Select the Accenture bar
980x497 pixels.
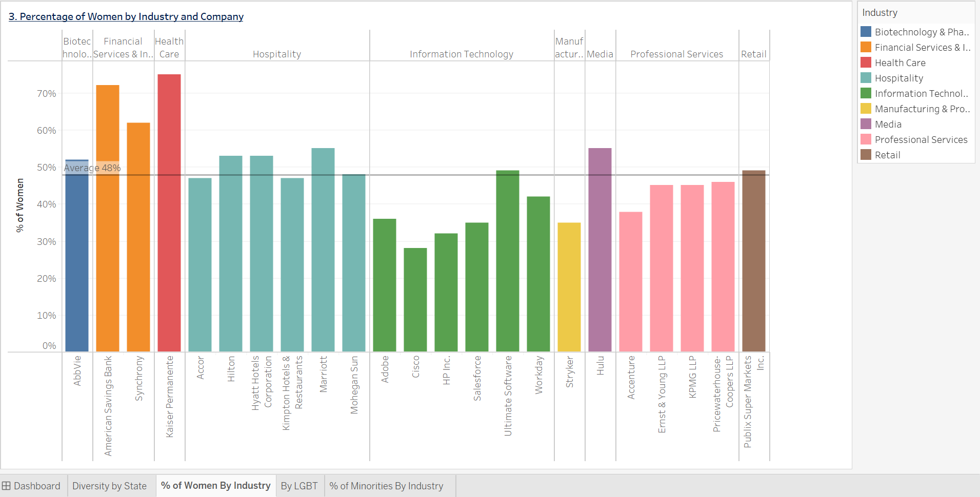[x=631, y=282]
